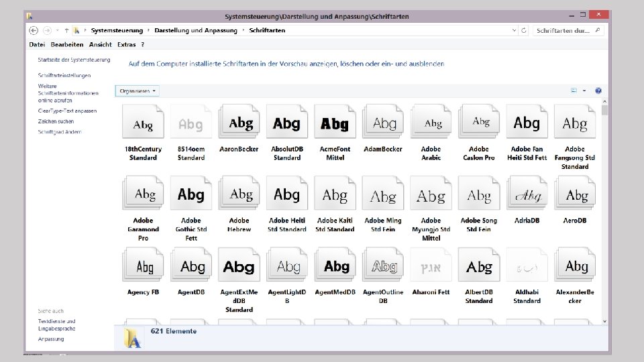Viewport: 644px width, 362px height.
Task: Select Adobe Ming Std Fein icon
Action: click(383, 193)
